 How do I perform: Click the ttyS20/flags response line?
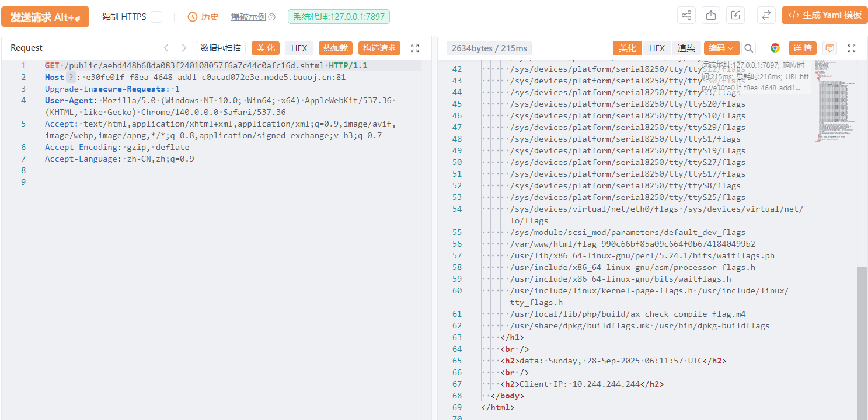pos(628,104)
